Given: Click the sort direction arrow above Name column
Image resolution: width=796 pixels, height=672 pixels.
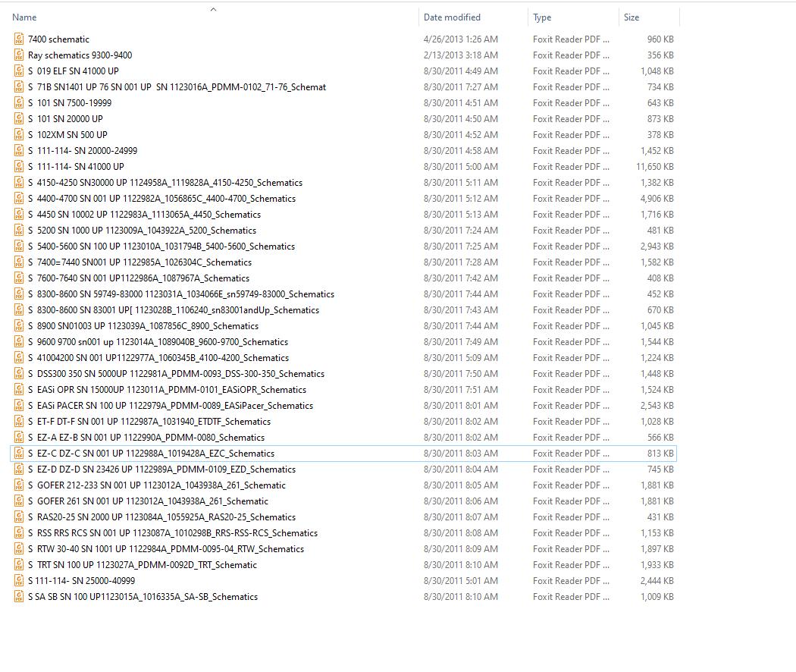Looking at the screenshot, I should tap(213, 9).
